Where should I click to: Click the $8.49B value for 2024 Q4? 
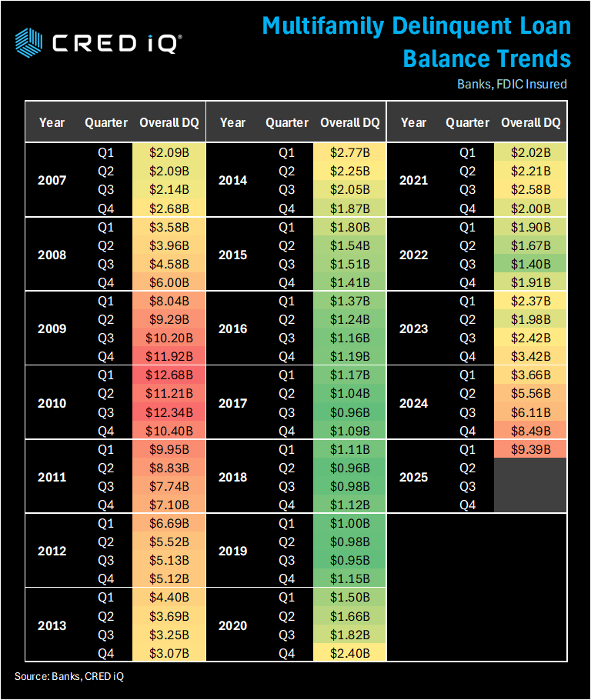click(530, 431)
